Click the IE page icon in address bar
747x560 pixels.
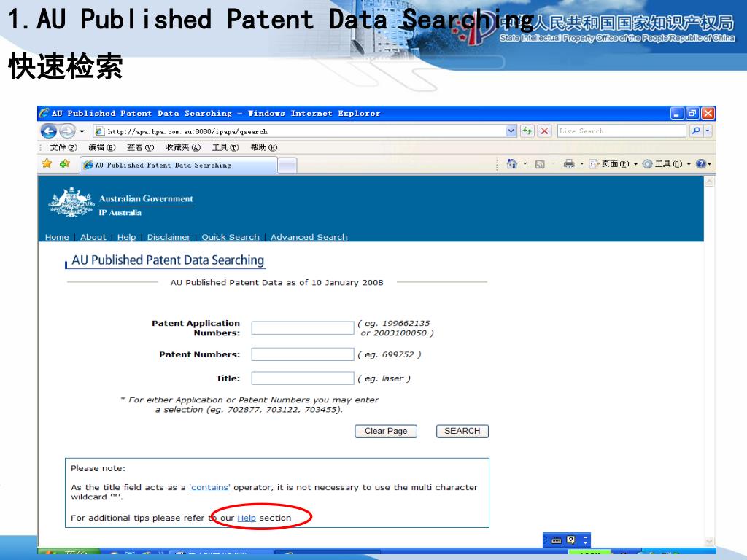pos(99,131)
